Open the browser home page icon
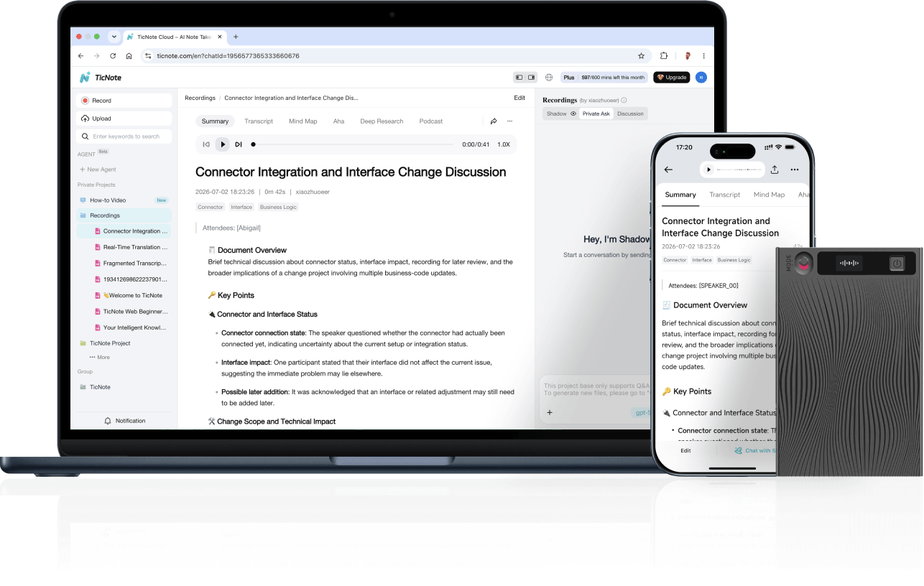Viewport: 924px width, 586px height. [129, 55]
